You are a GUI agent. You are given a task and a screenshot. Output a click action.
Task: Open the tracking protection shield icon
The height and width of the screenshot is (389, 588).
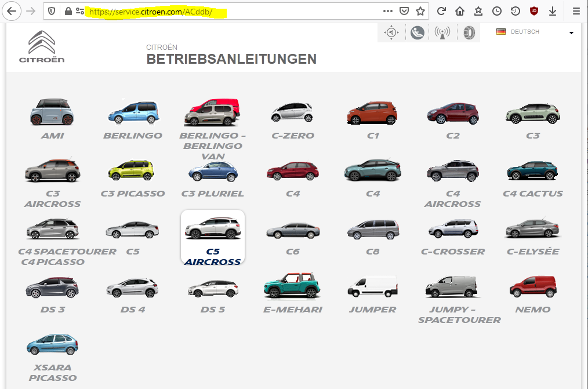52,11
